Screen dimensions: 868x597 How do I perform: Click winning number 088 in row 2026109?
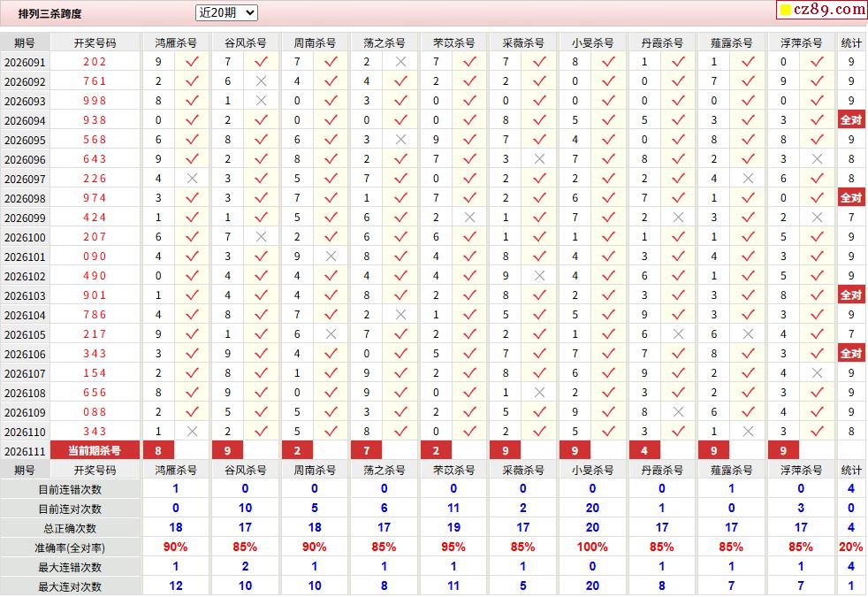point(95,412)
